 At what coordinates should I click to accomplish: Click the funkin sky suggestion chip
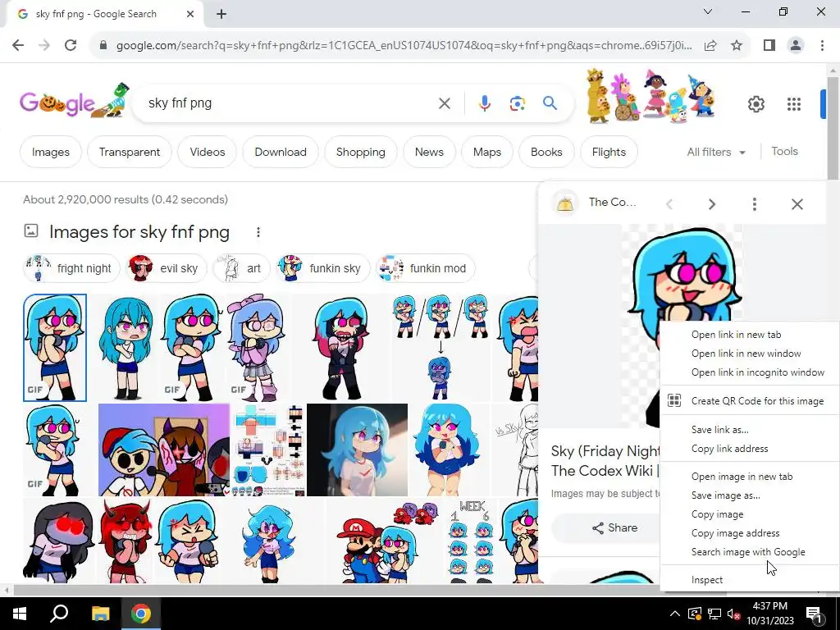[x=322, y=268]
